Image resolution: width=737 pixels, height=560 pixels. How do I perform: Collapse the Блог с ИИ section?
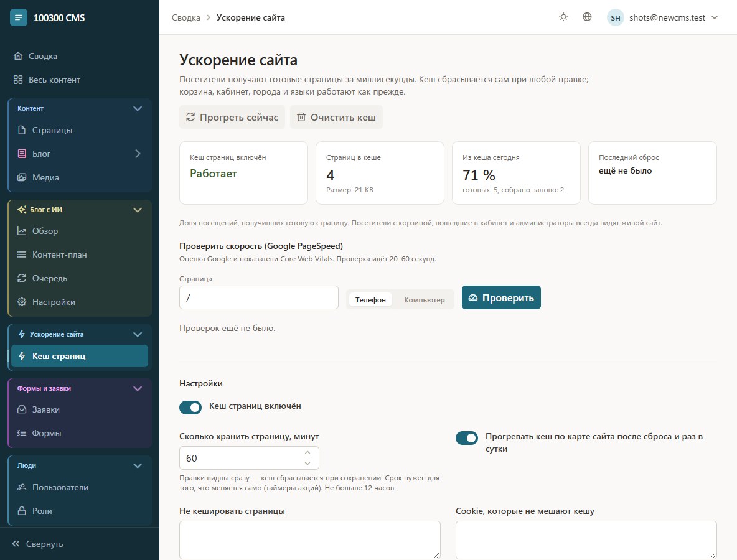pyautogui.click(x=137, y=210)
